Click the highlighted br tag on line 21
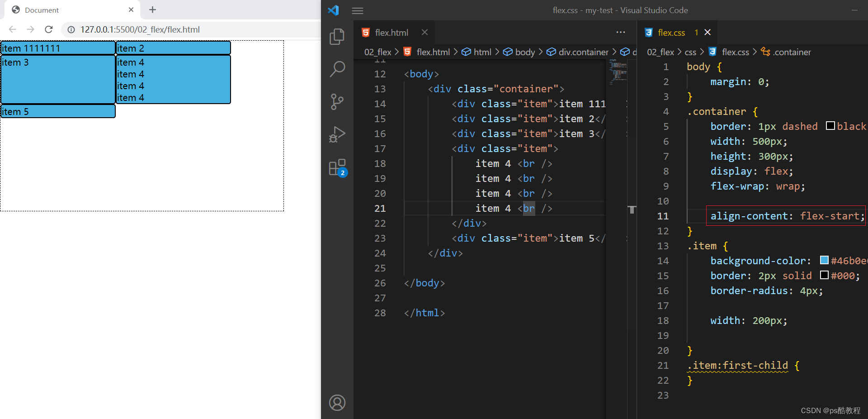This screenshot has height=419, width=868. click(529, 208)
